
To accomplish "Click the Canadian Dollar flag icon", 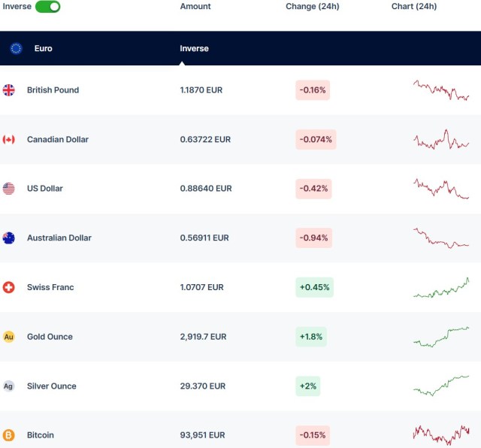I will pos(9,139).
